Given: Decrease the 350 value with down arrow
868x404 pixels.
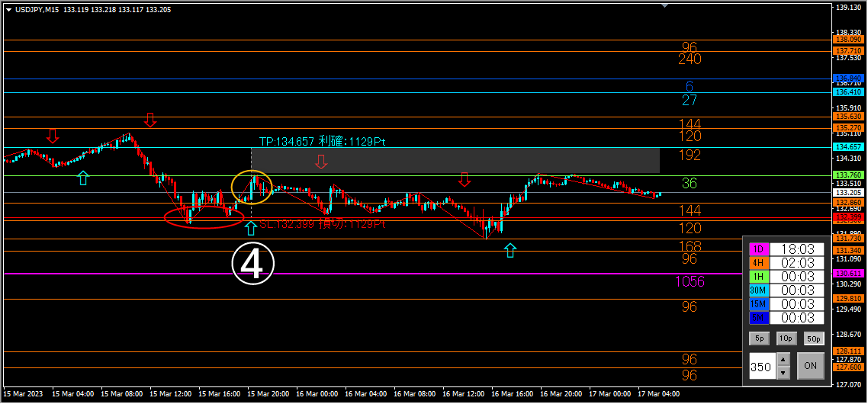Looking at the screenshot, I should (x=783, y=373).
